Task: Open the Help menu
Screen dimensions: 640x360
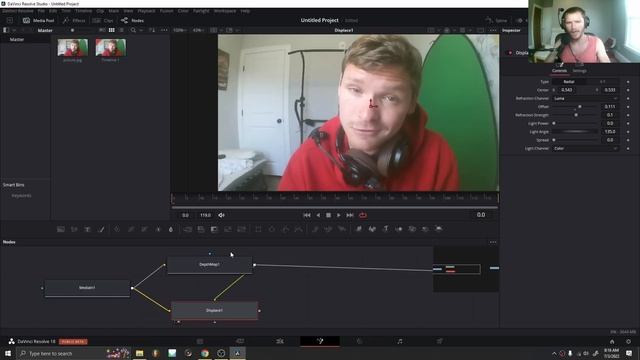Action: [x=245, y=11]
